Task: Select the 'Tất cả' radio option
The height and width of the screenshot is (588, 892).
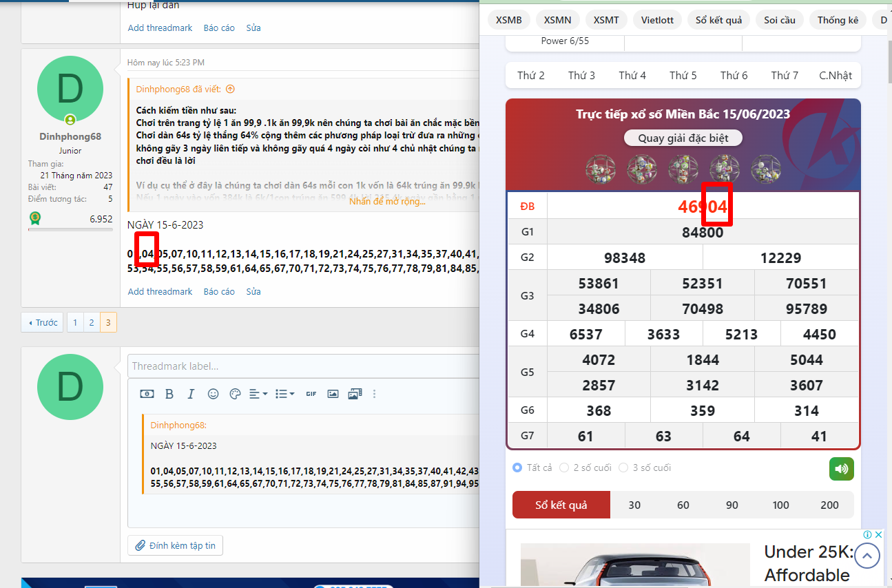Action: tap(517, 468)
